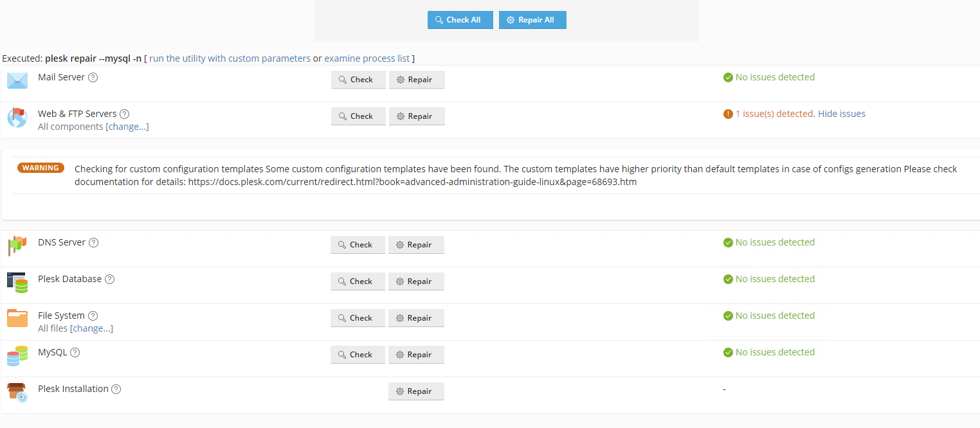
Task: Click the MySQL database icon
Action: (17, 355)
